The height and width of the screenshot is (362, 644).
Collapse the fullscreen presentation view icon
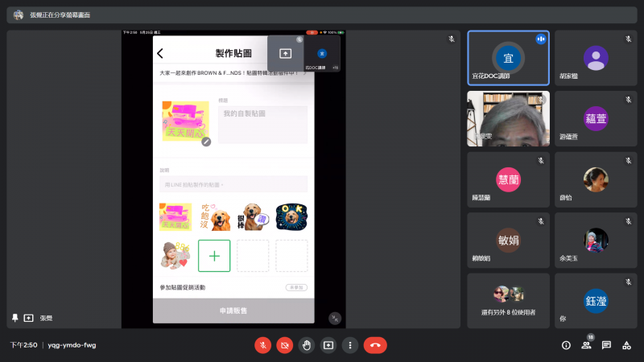(334, 318)
